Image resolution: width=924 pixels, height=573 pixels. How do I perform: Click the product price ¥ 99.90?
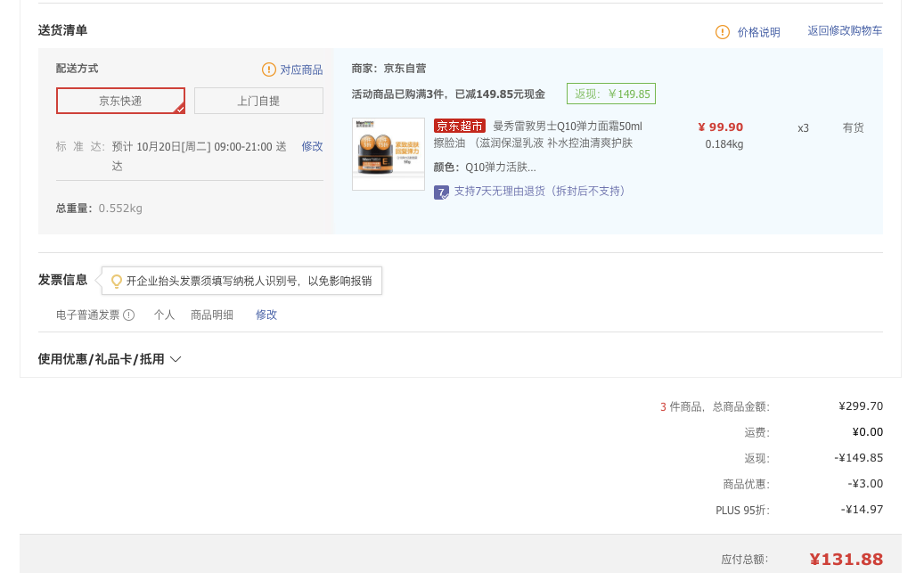720,127
